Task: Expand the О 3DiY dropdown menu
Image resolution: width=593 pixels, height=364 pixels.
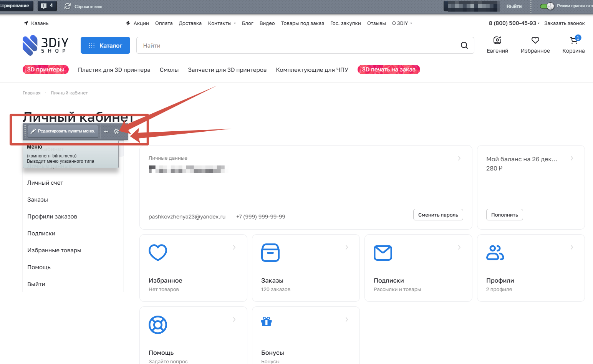Action: pyautogui.click(x=402, y=23)
